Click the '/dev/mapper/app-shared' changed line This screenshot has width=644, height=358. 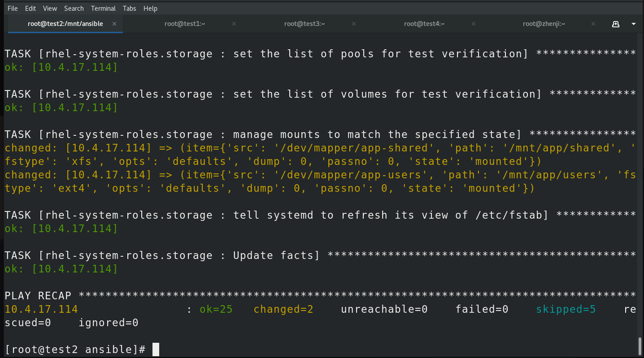(320, 155)
